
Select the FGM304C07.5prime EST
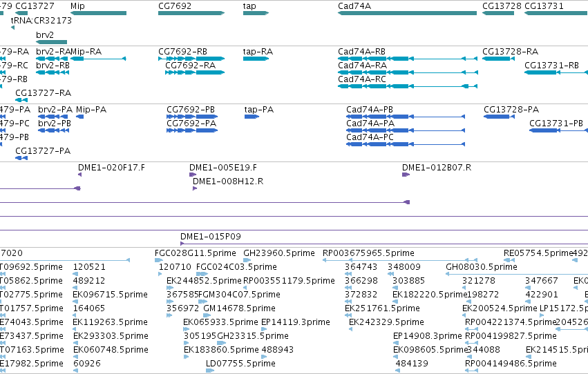coord(202,302)
